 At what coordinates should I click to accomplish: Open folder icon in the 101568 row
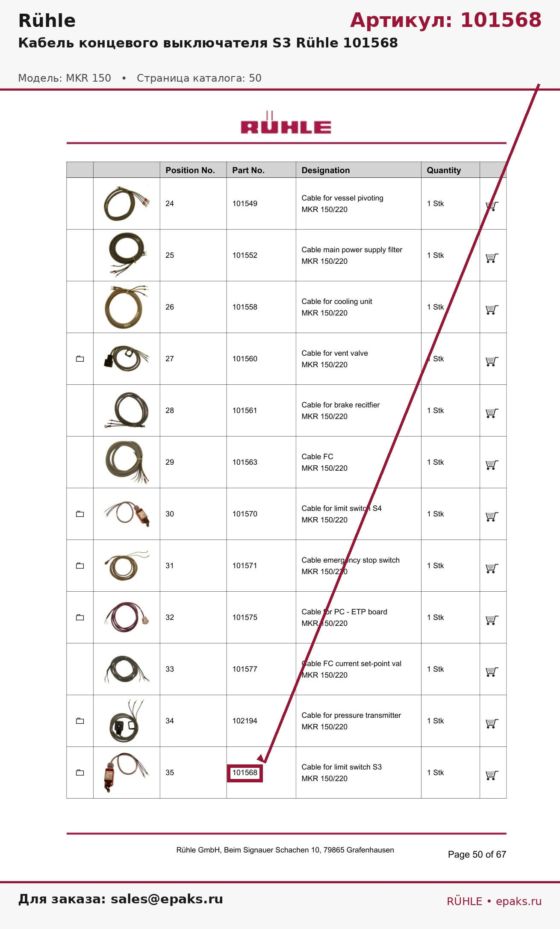80,773
